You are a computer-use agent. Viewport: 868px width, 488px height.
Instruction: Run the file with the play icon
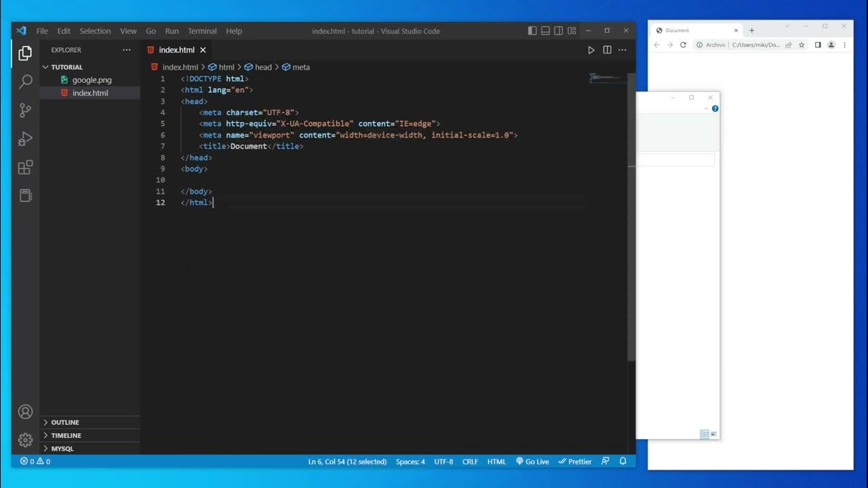[x=591, y=50]
